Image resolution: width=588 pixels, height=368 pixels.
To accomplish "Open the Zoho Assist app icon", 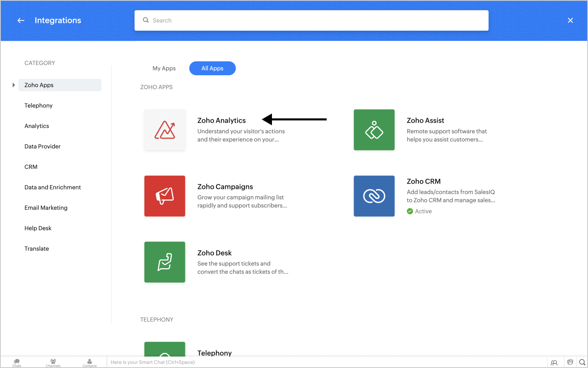I will click(374, 130).
